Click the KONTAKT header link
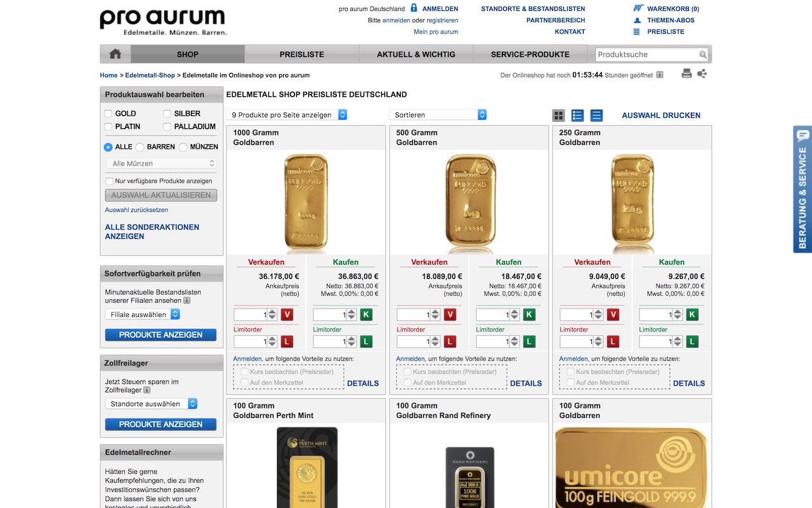 click(570, 32)
